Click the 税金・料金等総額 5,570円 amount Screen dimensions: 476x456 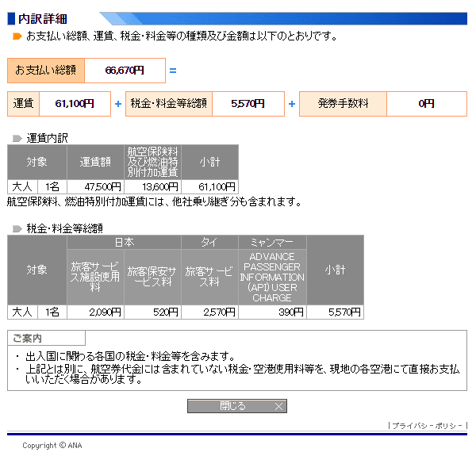[248, 104]
